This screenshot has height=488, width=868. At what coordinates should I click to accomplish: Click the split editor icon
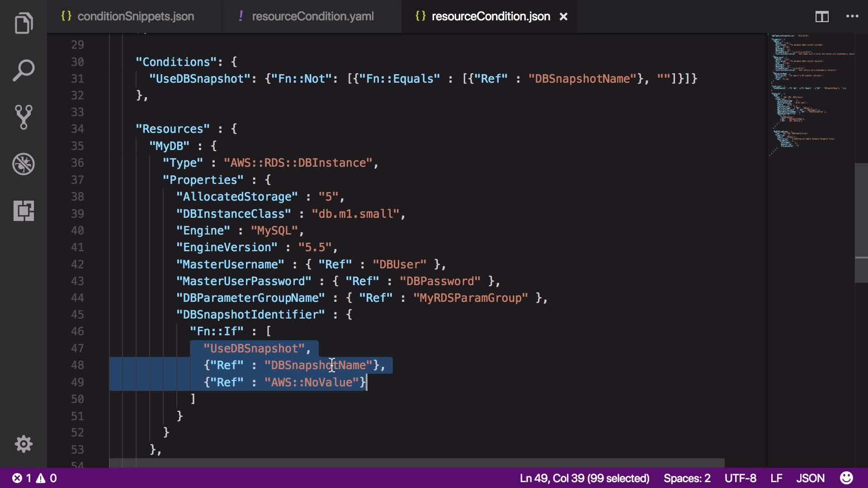(x=822, y=17)
